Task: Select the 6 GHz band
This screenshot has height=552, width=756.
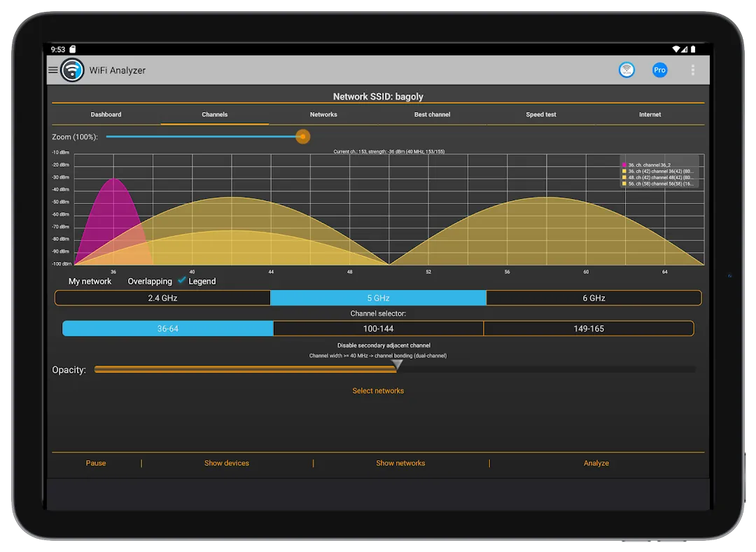Action: [x=594, y=298]
